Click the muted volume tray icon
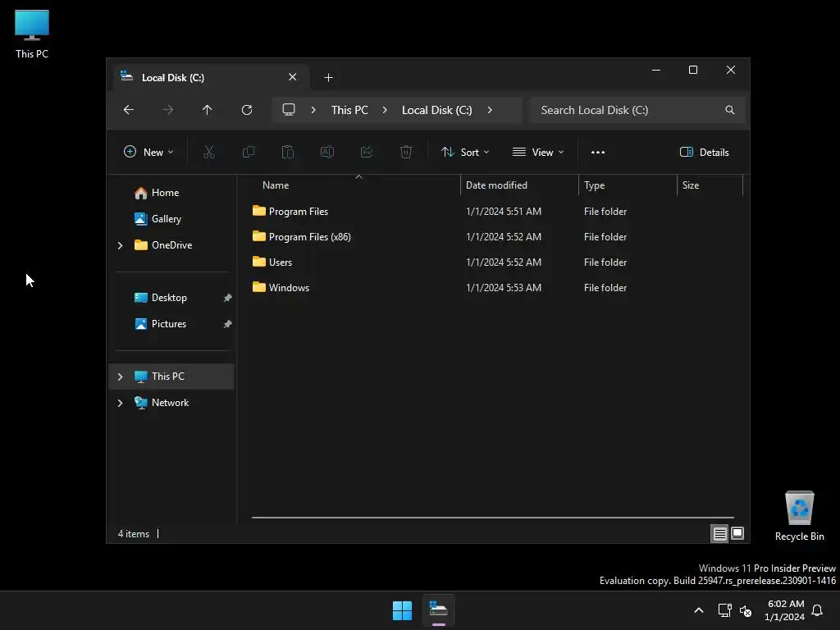Image resolution: width=840 pixels, height=630 pixels. coord(745,610)
